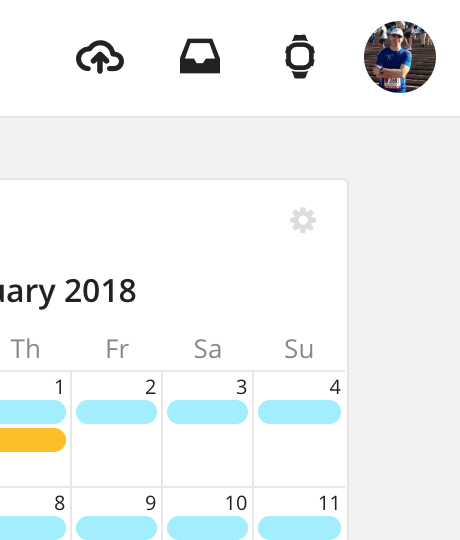Viewport: 460px width, 540px height.
Task: Select the blue activity bar on Friday 2
Action: (116, 412)
